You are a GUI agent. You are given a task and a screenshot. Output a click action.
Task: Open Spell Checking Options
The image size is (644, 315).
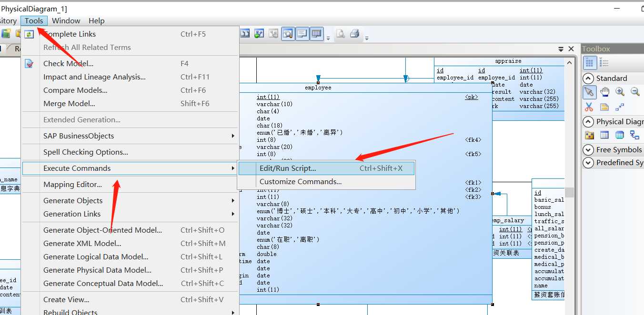point(130,152)
